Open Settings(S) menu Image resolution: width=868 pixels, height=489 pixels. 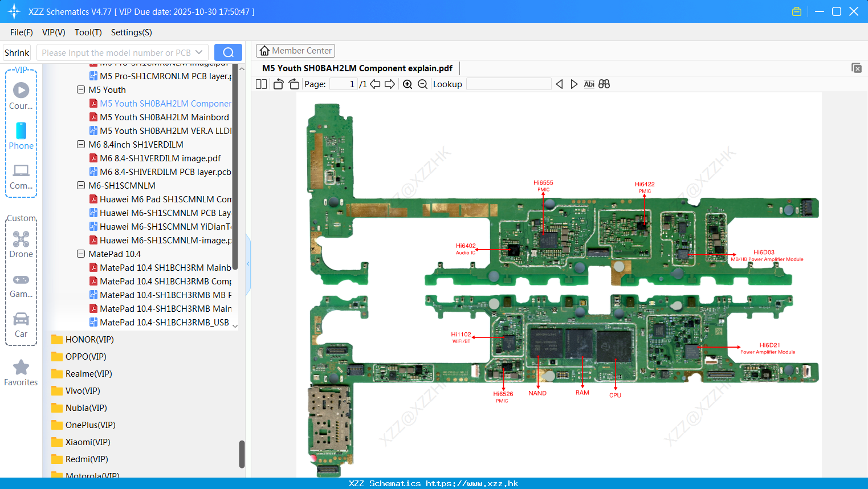click(x=132, y=32)
